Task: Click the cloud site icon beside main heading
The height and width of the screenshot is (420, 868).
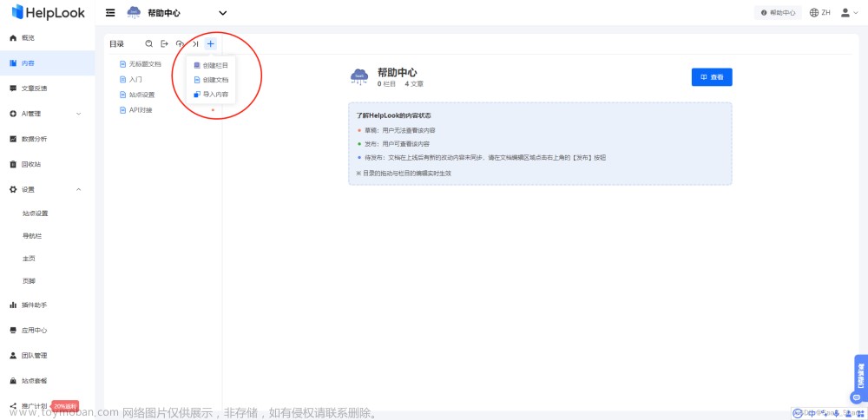Action: click(359, 77)
